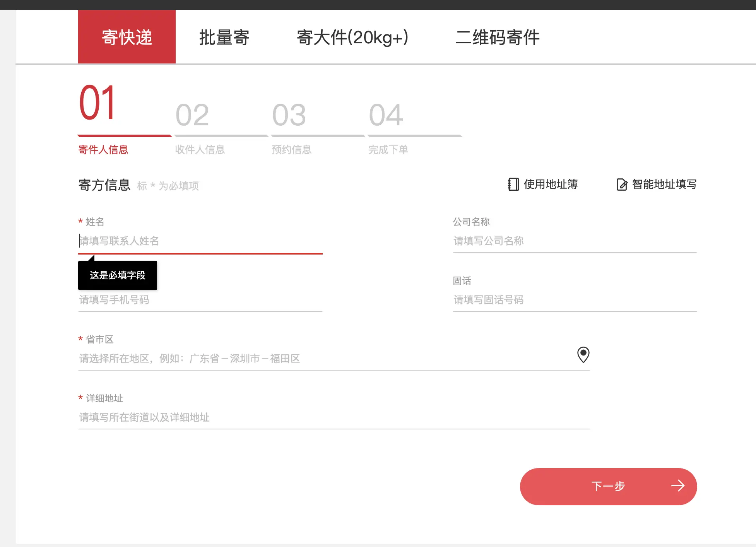Viewport: 756px width, 547px height.
Task: Focus the contact name input field
Action: (200, 241)
